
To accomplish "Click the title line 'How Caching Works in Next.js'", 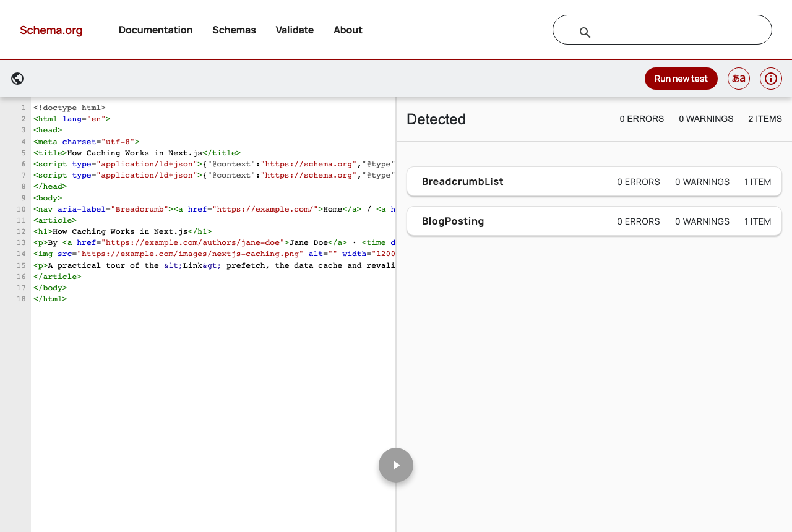I will coord(137,153).
